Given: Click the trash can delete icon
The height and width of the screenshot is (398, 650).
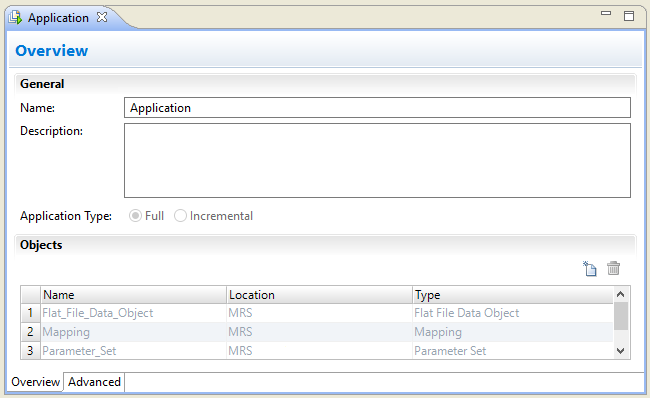Looking at the screenshot, I should point(614,268).
